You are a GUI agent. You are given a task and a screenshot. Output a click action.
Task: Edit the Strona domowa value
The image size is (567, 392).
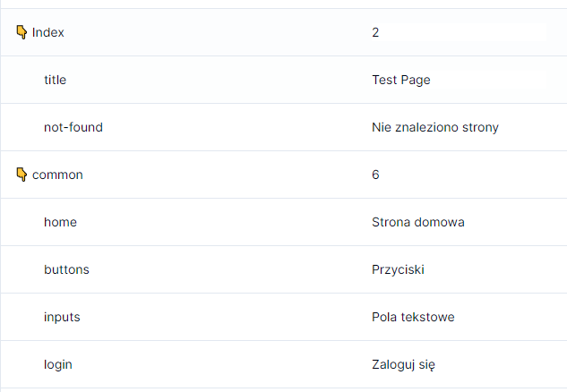pyautogui.click(x=418, y=222)
